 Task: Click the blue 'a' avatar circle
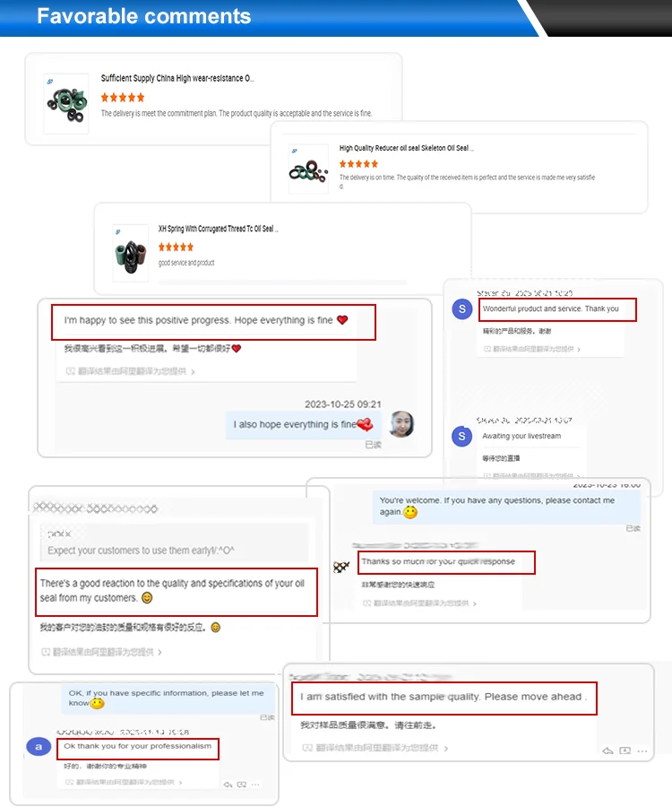click(x=38, y=746)
